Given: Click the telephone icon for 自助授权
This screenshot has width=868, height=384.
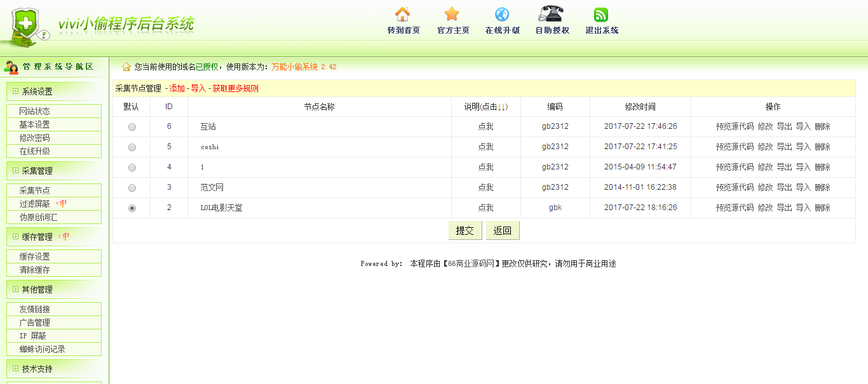Looking at the screenshot, I should (551, 13).
